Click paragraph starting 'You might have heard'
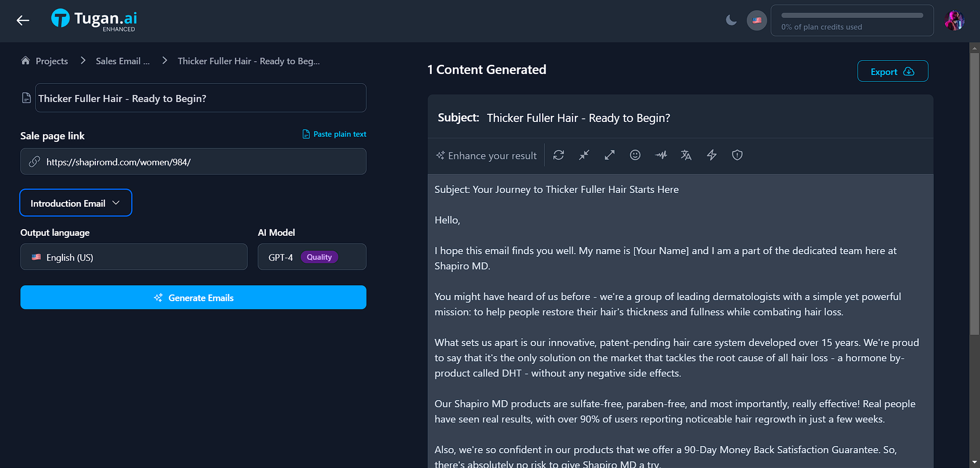 (x=668, y=304)
